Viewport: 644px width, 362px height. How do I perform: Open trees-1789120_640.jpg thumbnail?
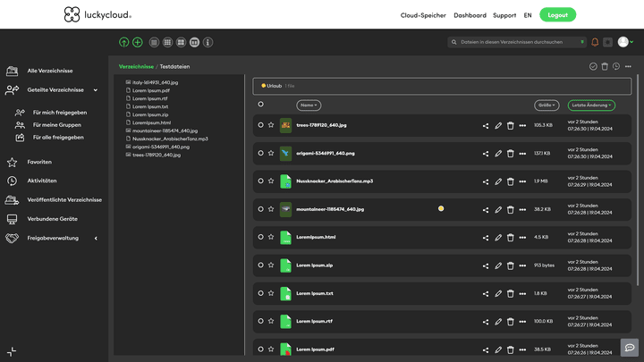click(285, 125)
